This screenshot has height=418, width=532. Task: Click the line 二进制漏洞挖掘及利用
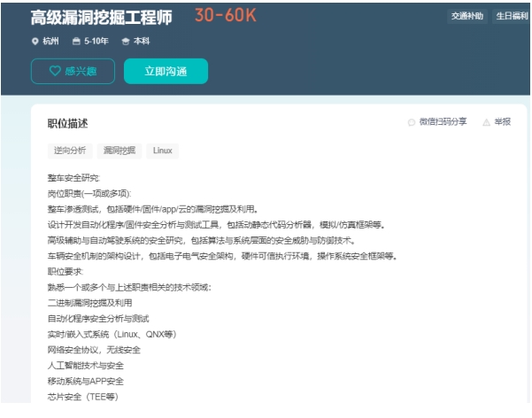90,303
